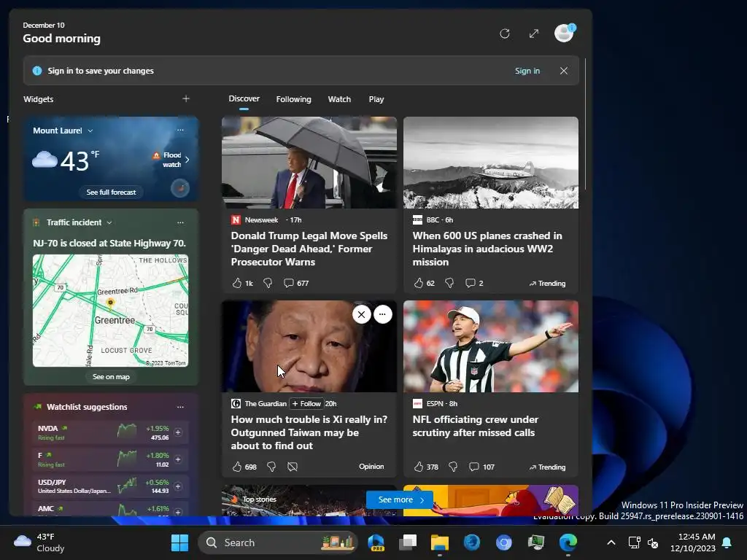
Task: Open the Windows Start menu
Action: [179, 542]
